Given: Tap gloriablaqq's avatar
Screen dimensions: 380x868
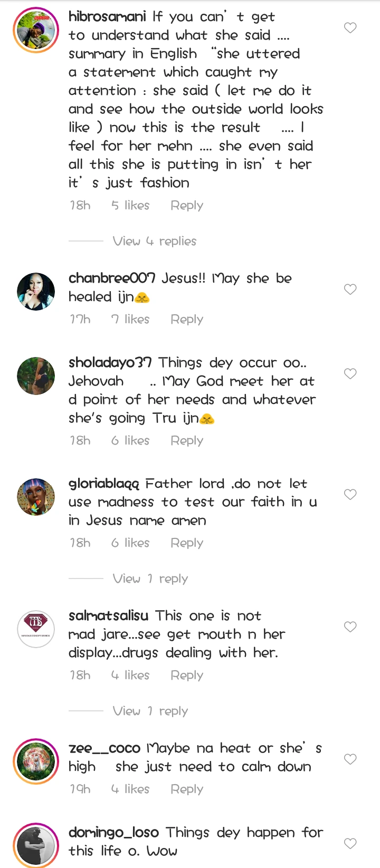Looking at the screenshot, I should pos(36,497).
